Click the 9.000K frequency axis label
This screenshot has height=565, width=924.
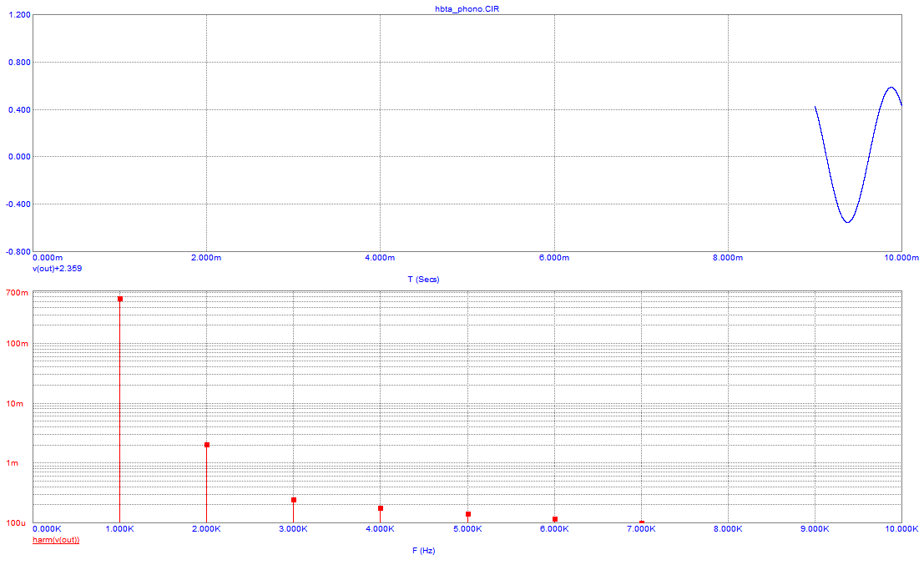(815, 529)
